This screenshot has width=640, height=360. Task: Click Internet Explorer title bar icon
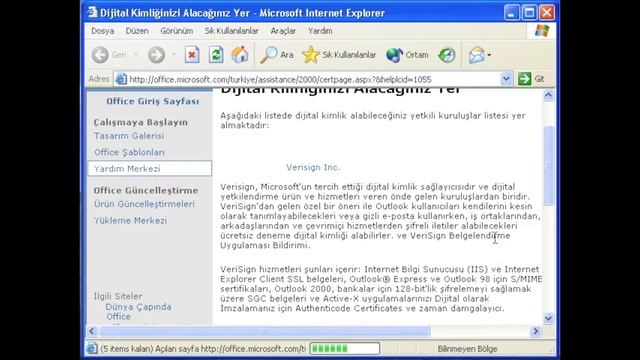coord(92,13)
